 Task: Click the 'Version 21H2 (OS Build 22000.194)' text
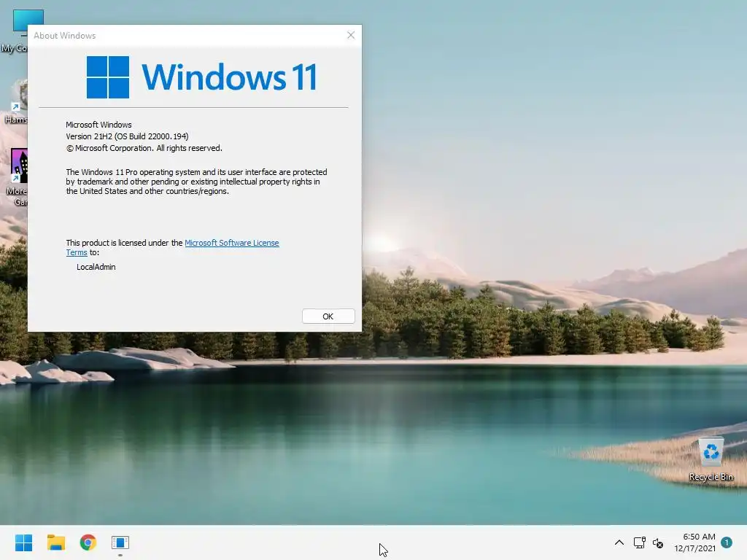click(127, 136)
